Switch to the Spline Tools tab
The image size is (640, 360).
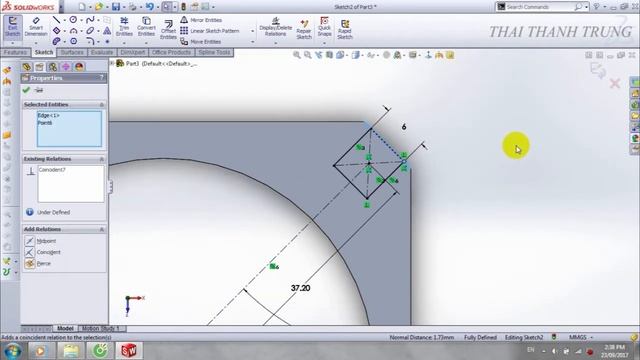pos(215,53)
